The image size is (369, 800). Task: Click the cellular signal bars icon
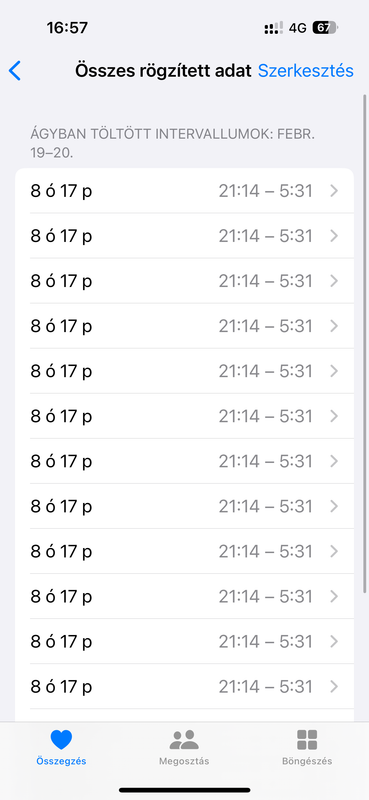(x=274, y=28)
